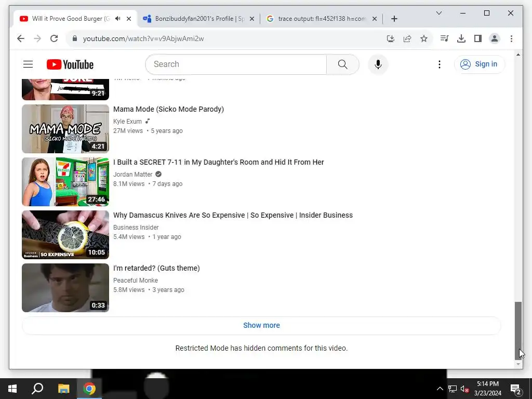Mute the Will it Prove Good Burger tab
This screenshot has width=532, height=399.
118,19
